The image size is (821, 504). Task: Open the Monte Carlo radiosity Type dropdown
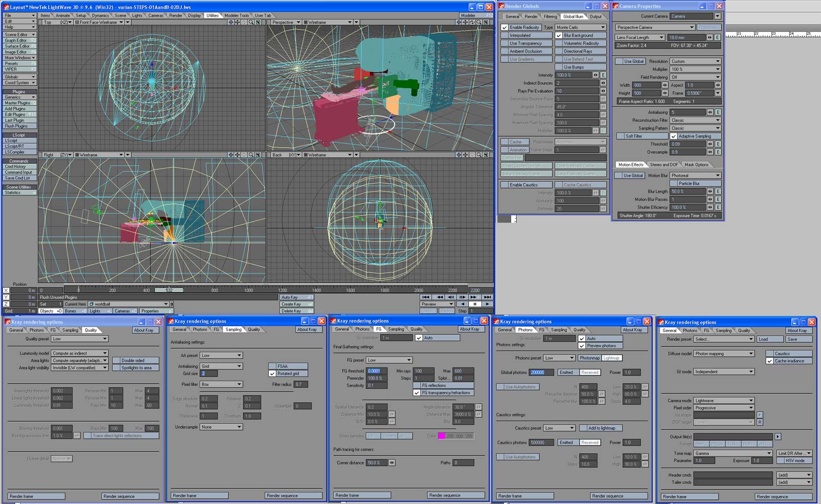(x=580, y=27)
